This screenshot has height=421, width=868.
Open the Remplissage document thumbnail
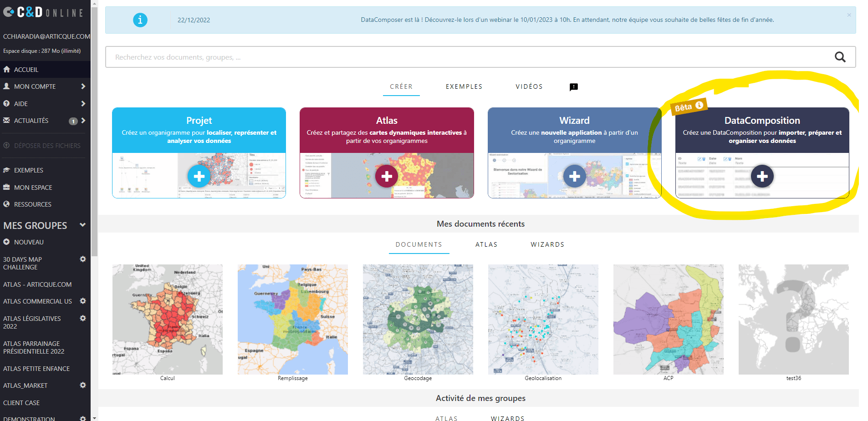(293, 320)
